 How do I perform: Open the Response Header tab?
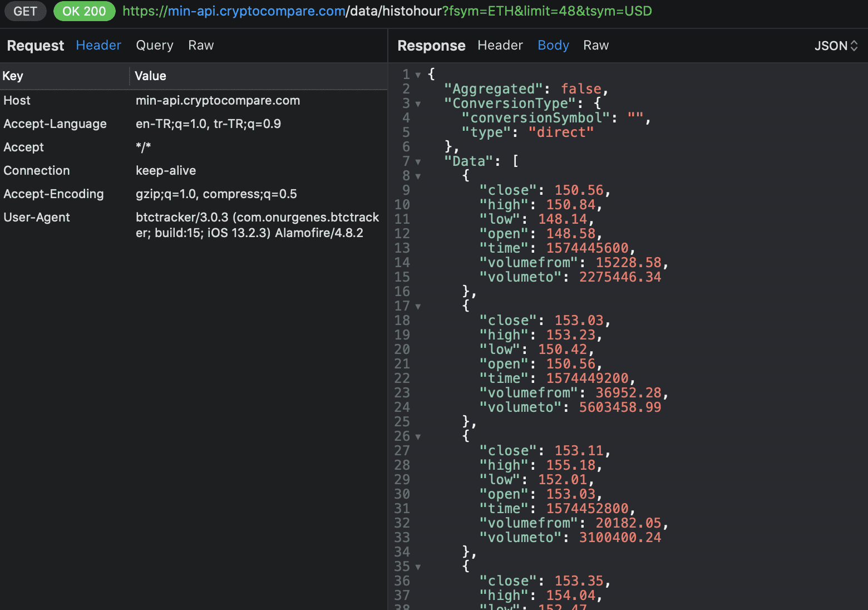pos(500,45)
